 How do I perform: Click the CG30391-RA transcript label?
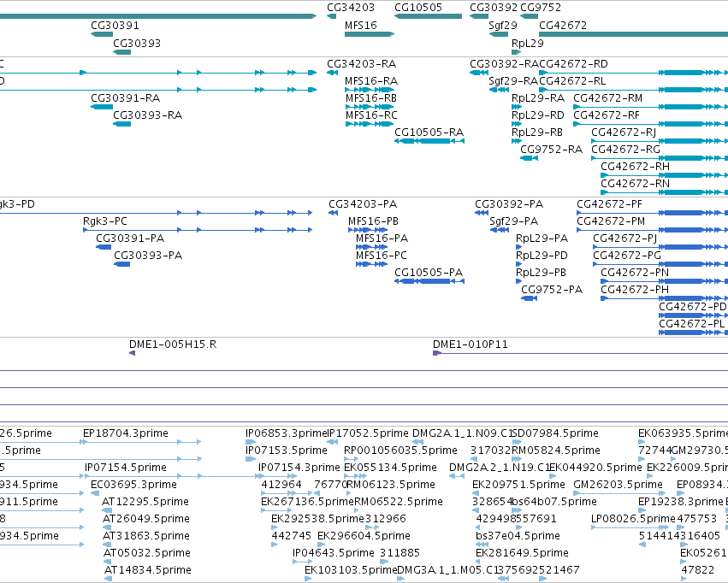click(x=126, y=98)
